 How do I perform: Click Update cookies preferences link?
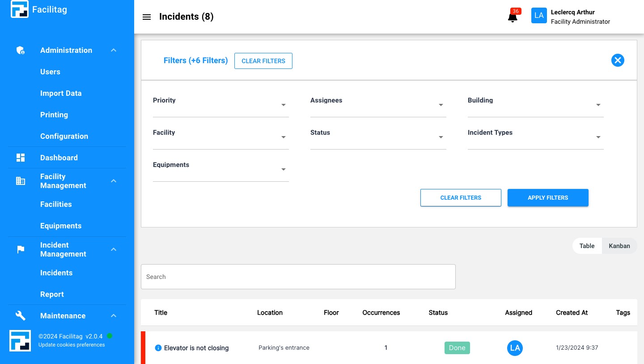72,345
